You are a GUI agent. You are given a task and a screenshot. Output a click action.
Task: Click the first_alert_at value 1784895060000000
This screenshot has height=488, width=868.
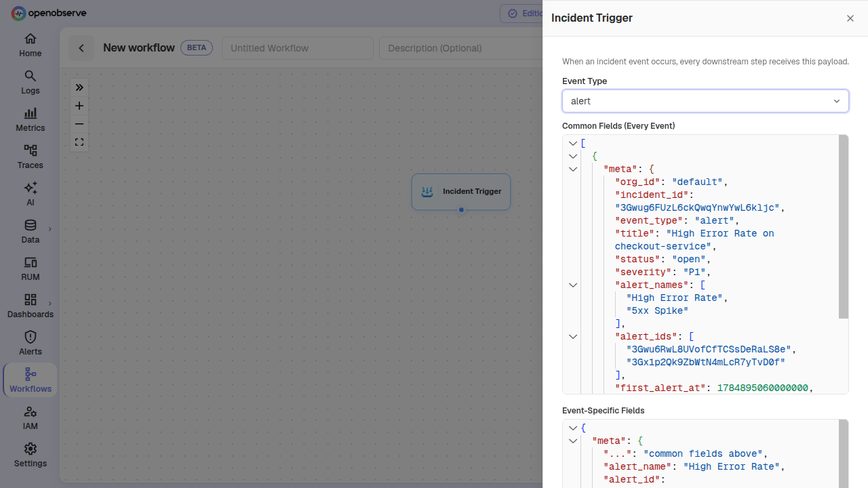coord(763,388)
